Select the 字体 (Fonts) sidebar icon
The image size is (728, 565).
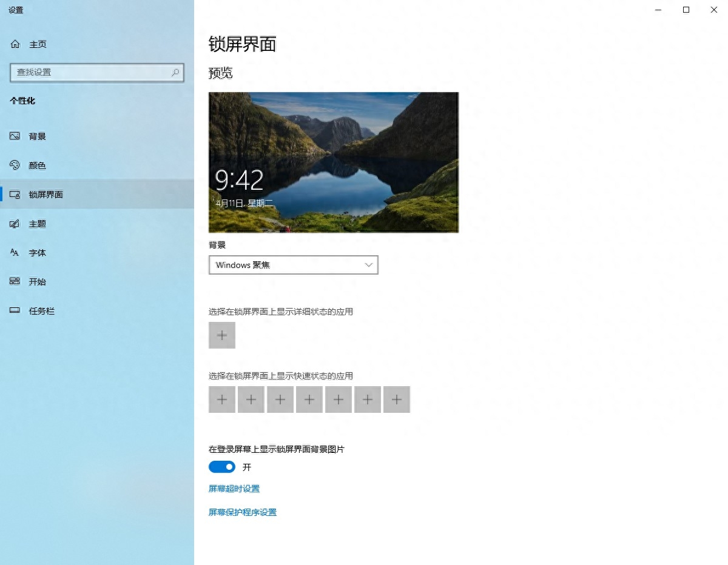pos(15,253)
